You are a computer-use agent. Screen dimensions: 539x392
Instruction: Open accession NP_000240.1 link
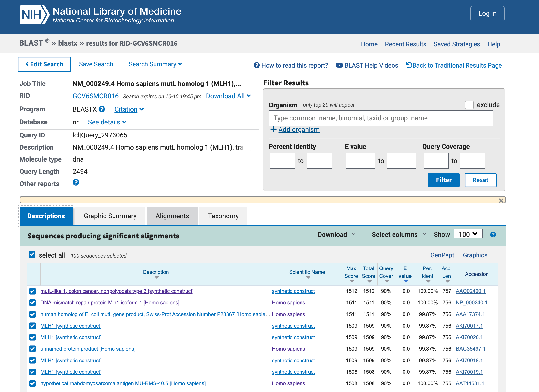coord(471,303)
